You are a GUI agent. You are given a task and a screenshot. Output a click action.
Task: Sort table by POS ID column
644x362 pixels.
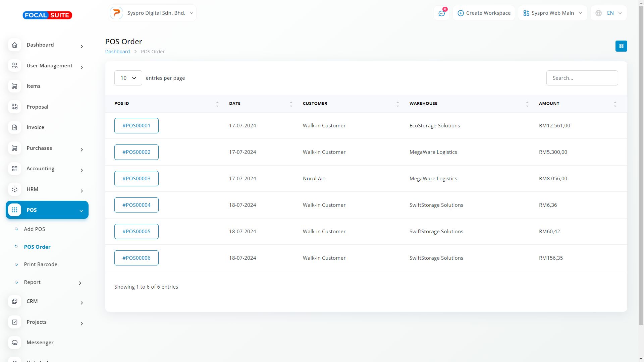[x=217, y=104]
